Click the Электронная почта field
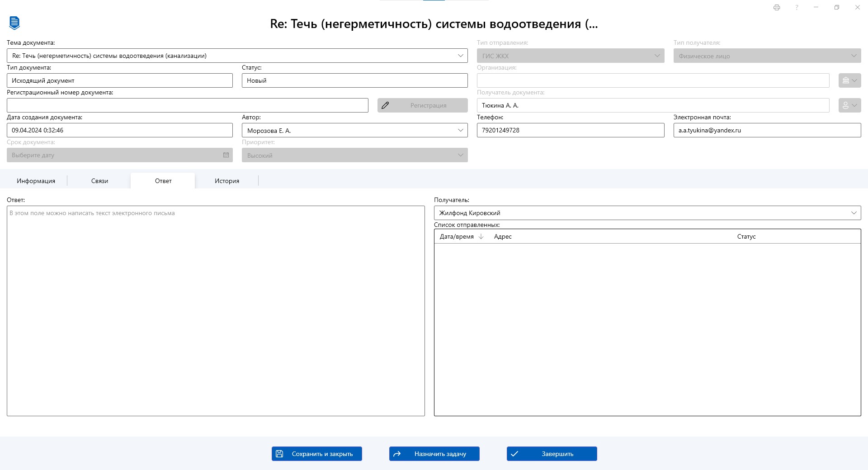868x470 pixels. coord(767,130)
